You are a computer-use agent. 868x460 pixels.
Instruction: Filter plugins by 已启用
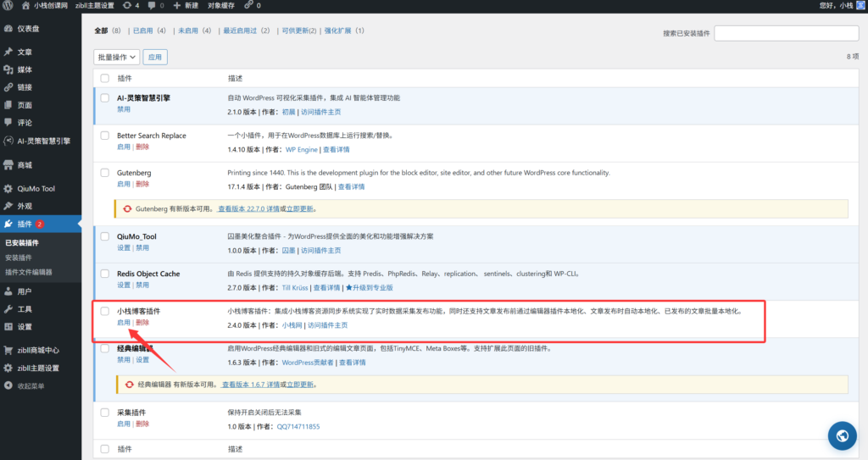[142, 31]
